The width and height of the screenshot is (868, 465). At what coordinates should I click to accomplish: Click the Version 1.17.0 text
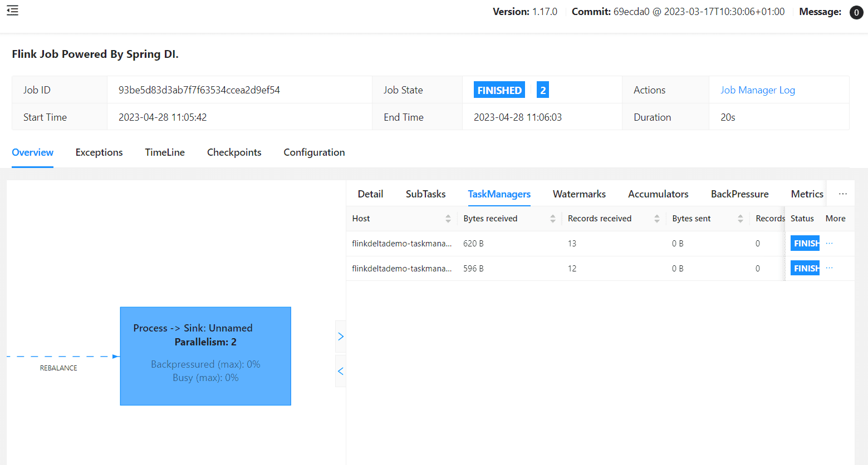click(x=525, y=12)
